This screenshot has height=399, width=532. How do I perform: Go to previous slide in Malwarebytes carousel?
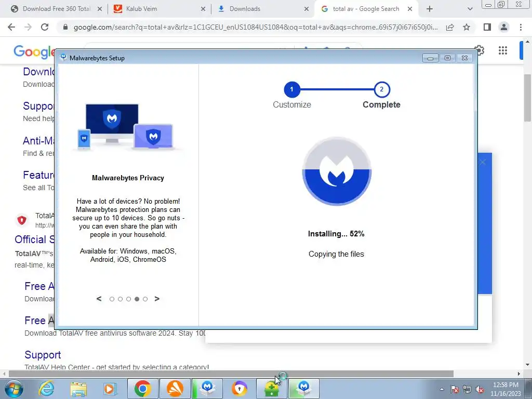pos(99,299)
